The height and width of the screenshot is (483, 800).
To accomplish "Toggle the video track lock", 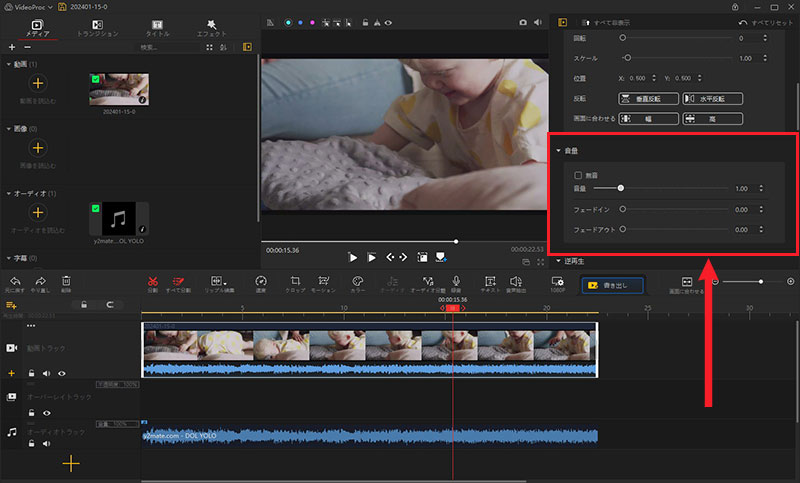I will [31, 373].
